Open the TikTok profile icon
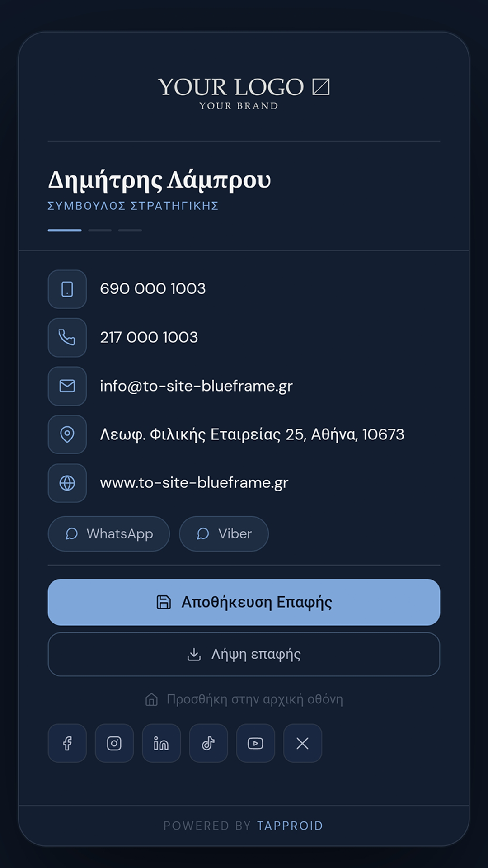This screenshot has height=868, width=488. (208, 743)
